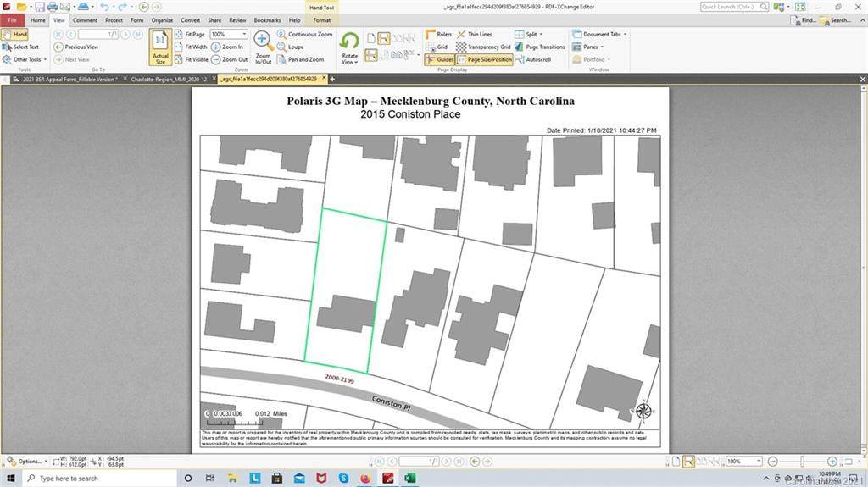Viewport: 868px width, 487px height.
Task: Open the Split dropdown
Action: (x=529, y=35)
